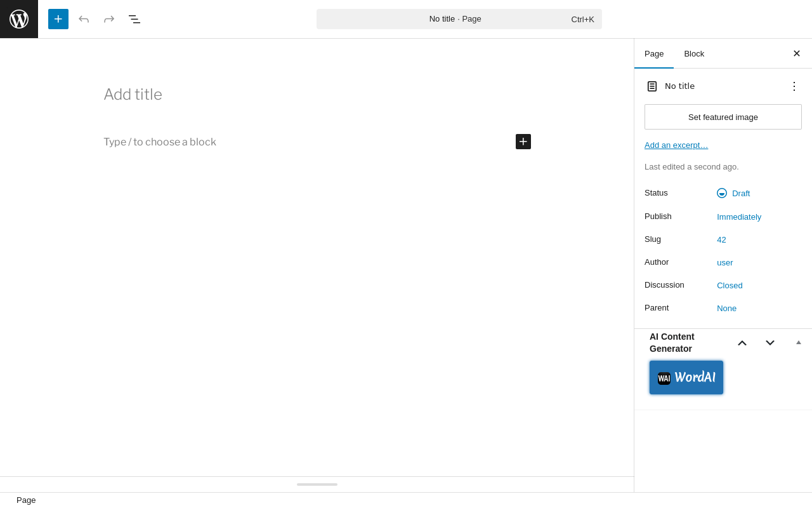Open the document overview list

click(134, 19)
